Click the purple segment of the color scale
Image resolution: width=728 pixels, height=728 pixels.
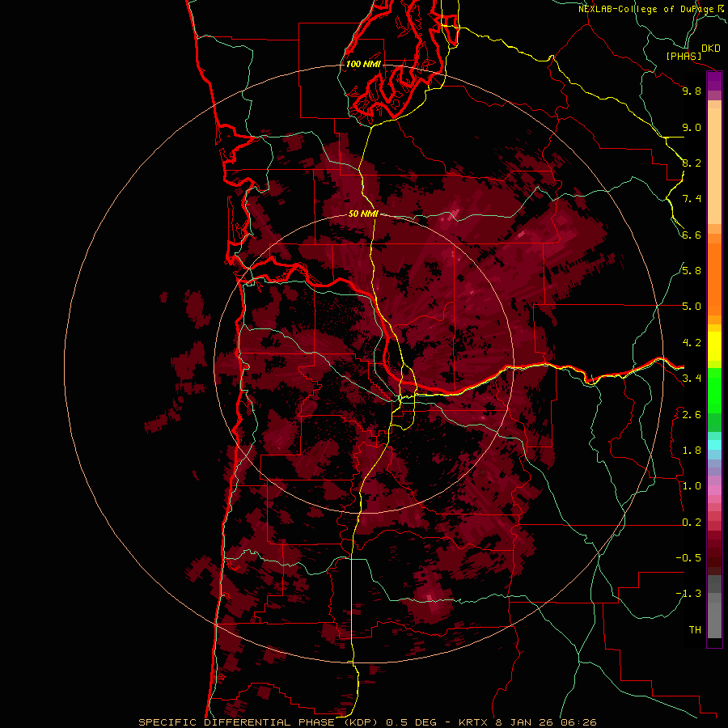[x=714, y=82]
